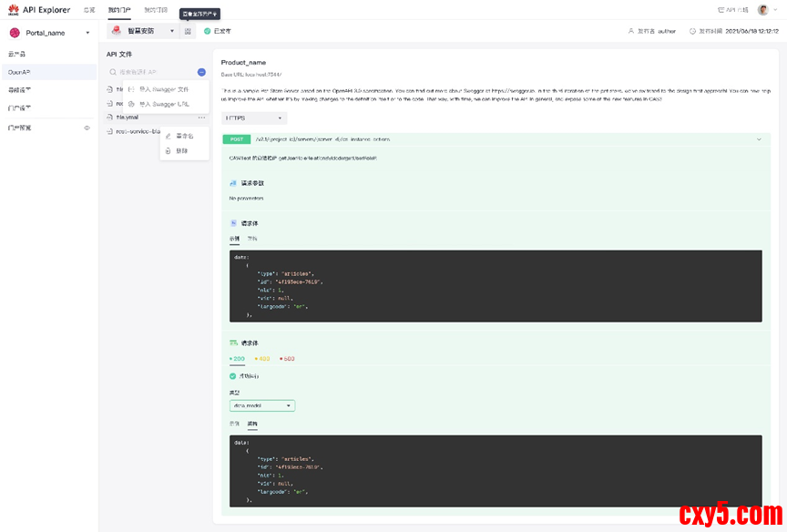787x532 pixels.
Task: Click the blue add button in API file search
Action: 201,72
